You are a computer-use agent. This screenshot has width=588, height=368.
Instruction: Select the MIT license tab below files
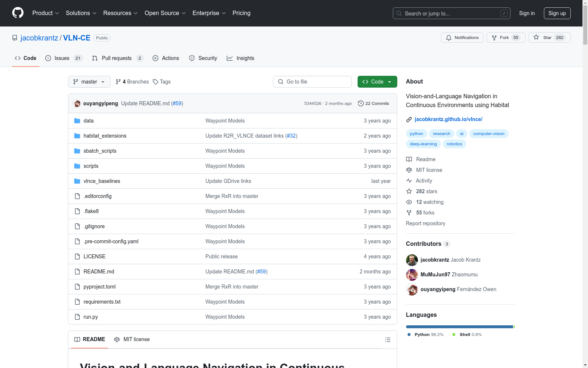[132, 339]
